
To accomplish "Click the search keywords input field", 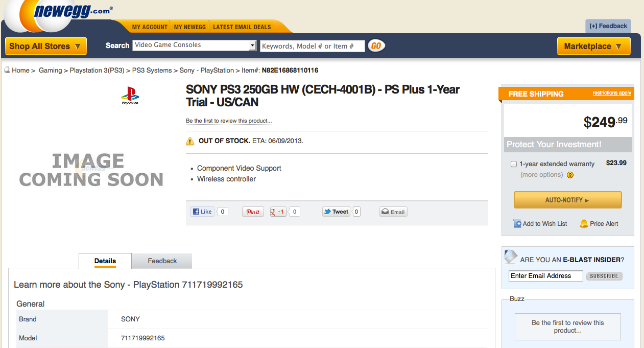I will (313, 46).
